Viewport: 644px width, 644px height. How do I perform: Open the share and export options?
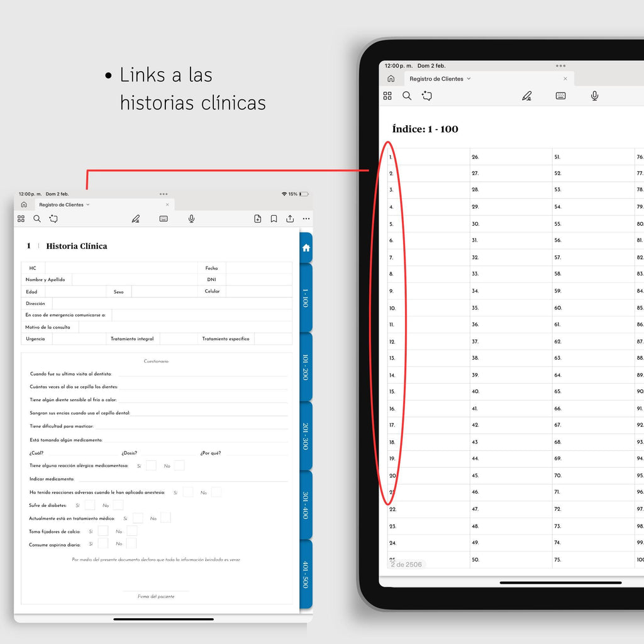point(290,218)
